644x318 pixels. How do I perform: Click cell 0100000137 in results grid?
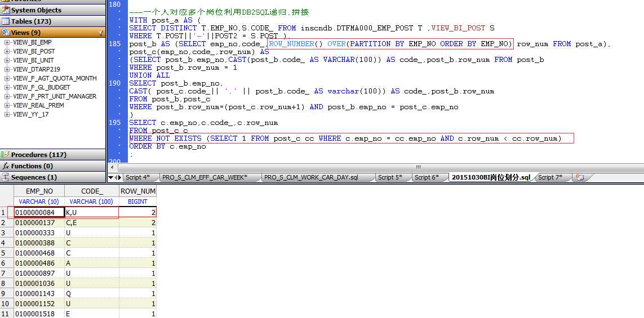(39, 222)
